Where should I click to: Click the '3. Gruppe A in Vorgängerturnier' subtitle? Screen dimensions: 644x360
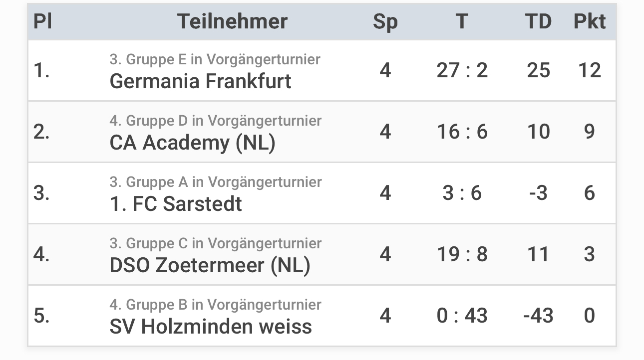(215, 182)
